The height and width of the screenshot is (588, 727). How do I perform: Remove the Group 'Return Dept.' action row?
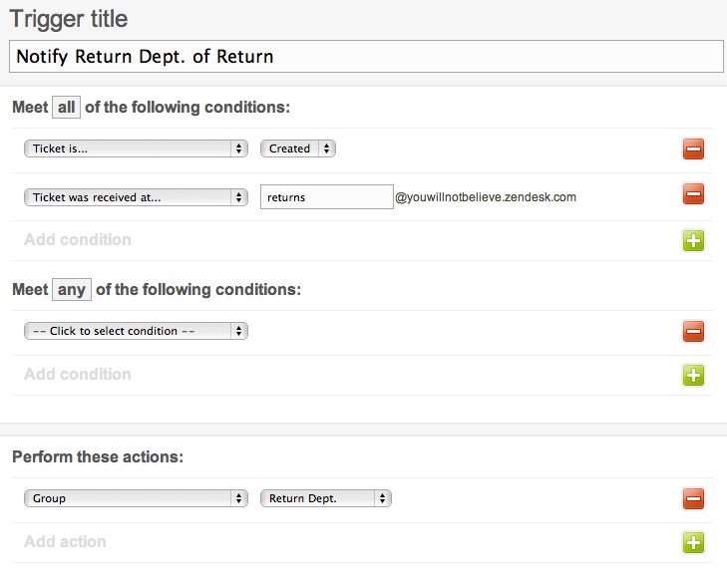(694, 498)
